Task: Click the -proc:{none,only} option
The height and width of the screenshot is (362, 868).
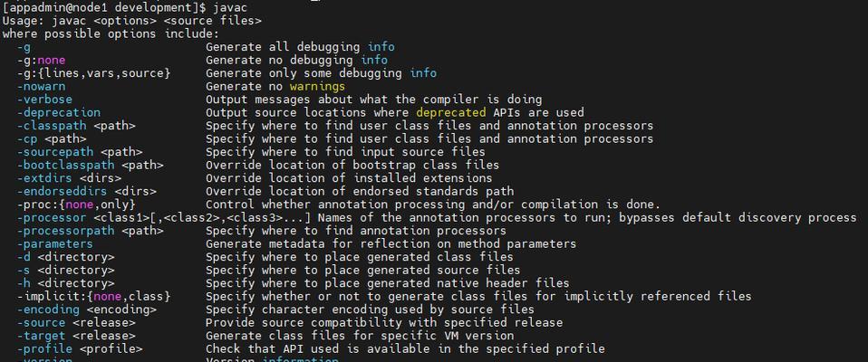Action: [76, 205]
